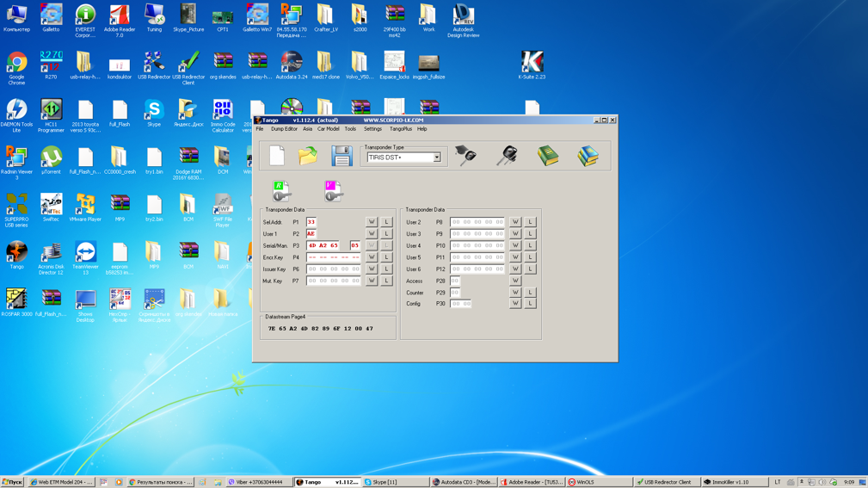Open the Settings menu in Tango

pyautogui.click(x=372, y=129)
